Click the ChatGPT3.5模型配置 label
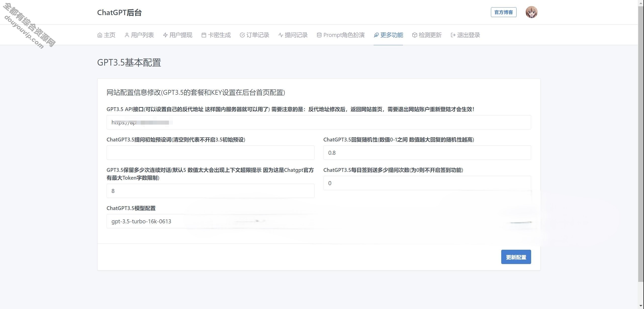Screen dimensions: 644x309 131,208
